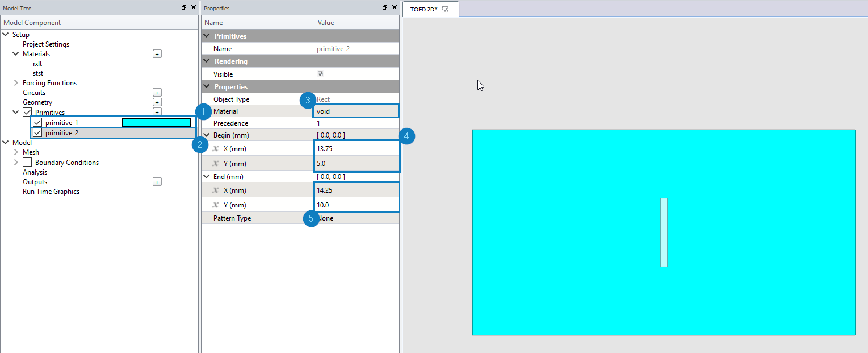The image size is (868, 353).
Task: Collapse the Setup tree node
Action: click(6, 35)
